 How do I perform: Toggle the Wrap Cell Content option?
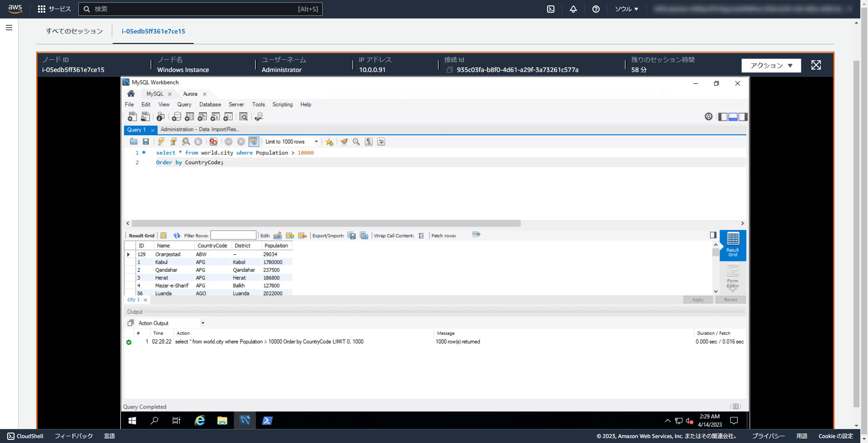[x=421, y=235]
